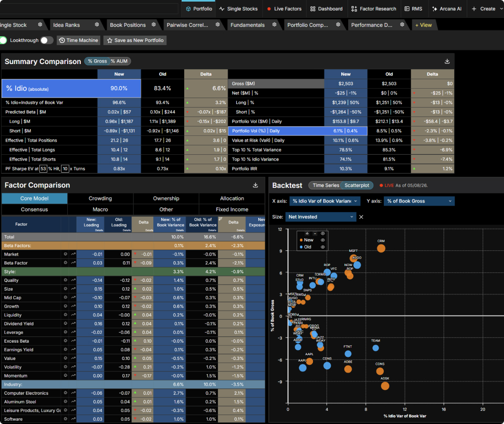
Task: Toggle the Lookthrough switch
Action: click(47, 40)
